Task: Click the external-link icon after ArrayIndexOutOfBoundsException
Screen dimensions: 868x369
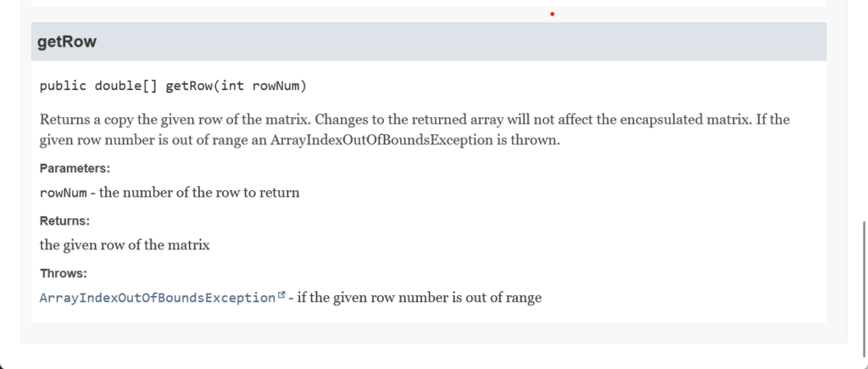Action: pyautogui.click(x=281, y=297)
